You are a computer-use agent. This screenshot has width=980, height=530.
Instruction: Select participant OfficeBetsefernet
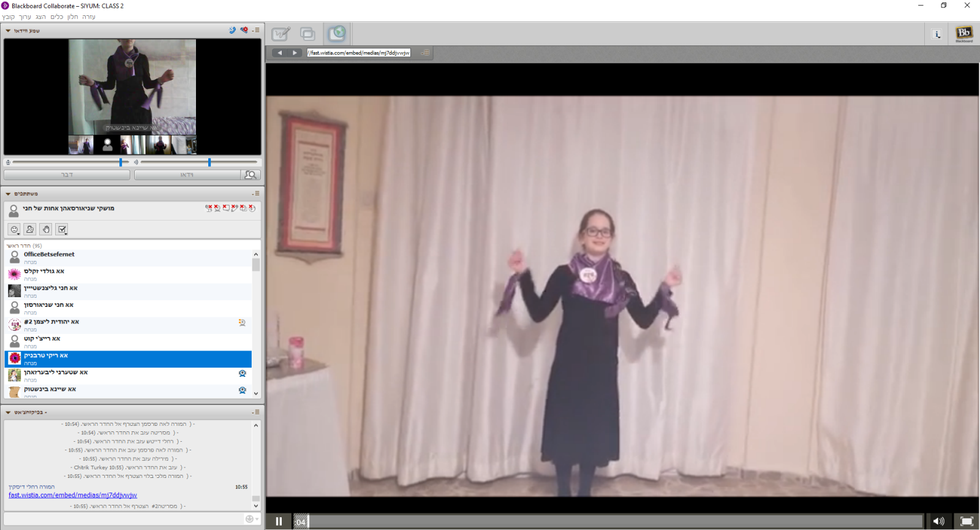point(128,258)
